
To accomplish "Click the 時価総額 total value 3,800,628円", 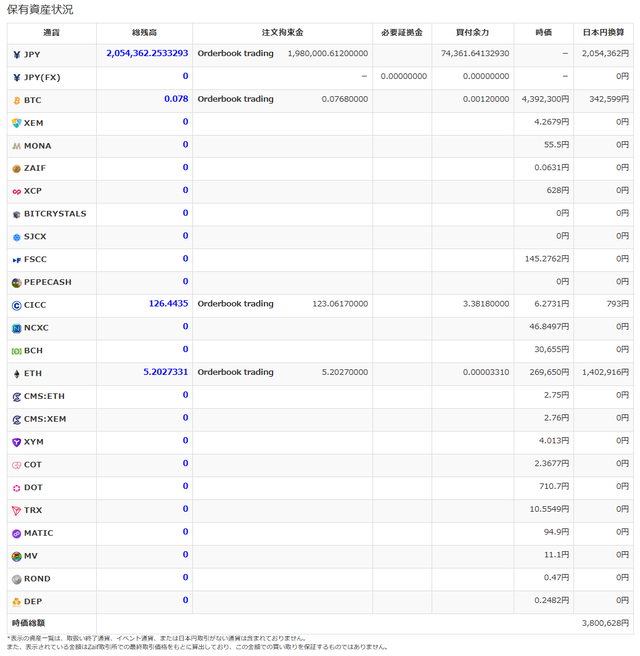I will tap(605, 623).
